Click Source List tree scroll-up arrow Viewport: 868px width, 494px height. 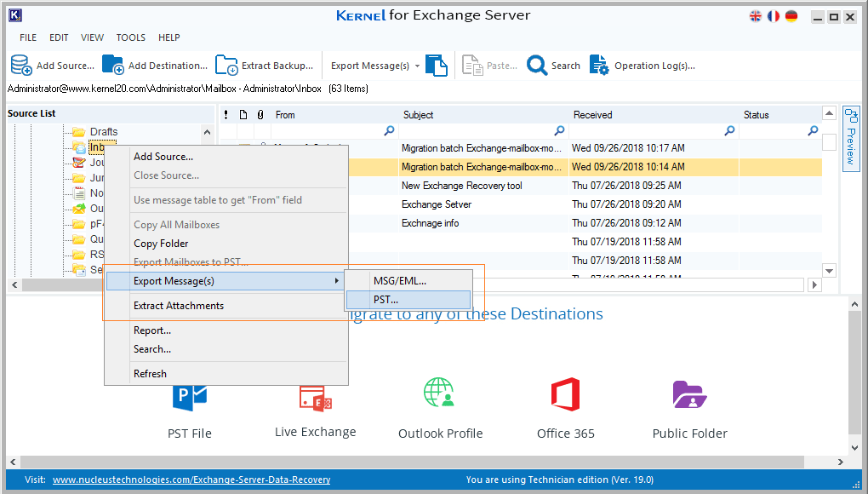coord(207,132)
